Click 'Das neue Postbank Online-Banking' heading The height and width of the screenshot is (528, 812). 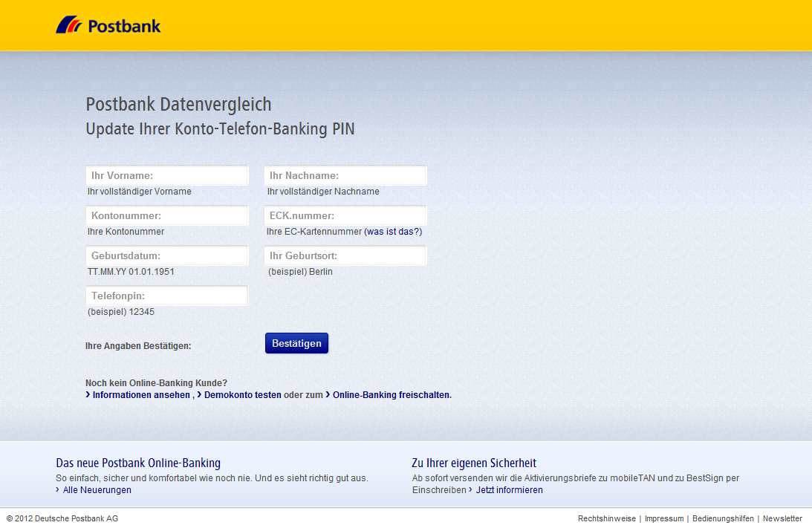[138, 463]
